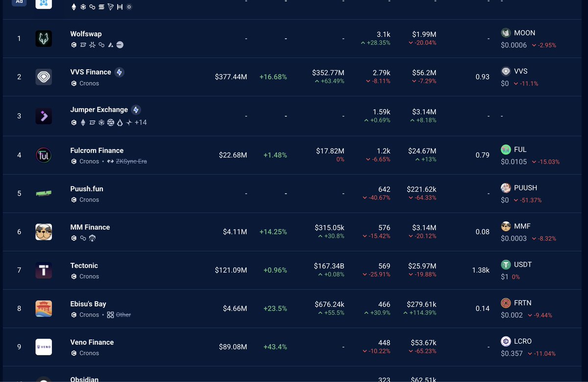Open the Fulcrom Finance dapp link
Screen dimensions: 588x382
click(97, 151)
